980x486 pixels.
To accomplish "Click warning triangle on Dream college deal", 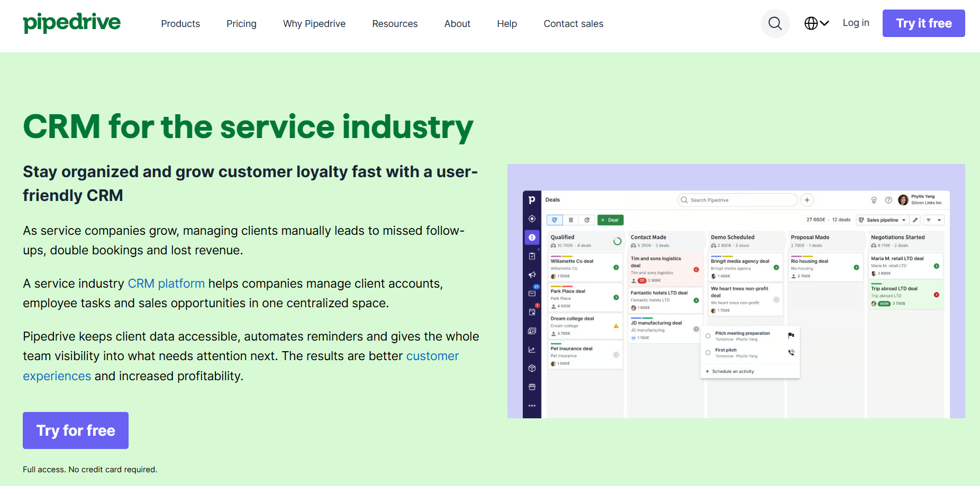I will point(616,326).
